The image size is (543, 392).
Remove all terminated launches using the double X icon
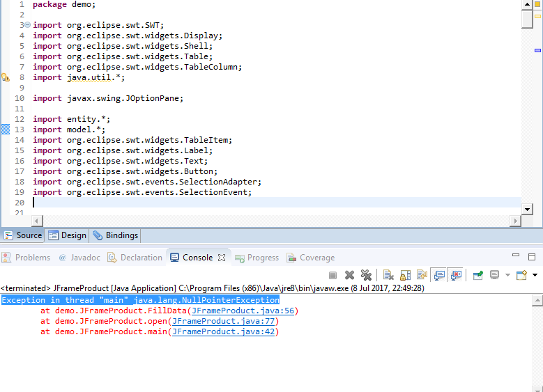(366, 276)
